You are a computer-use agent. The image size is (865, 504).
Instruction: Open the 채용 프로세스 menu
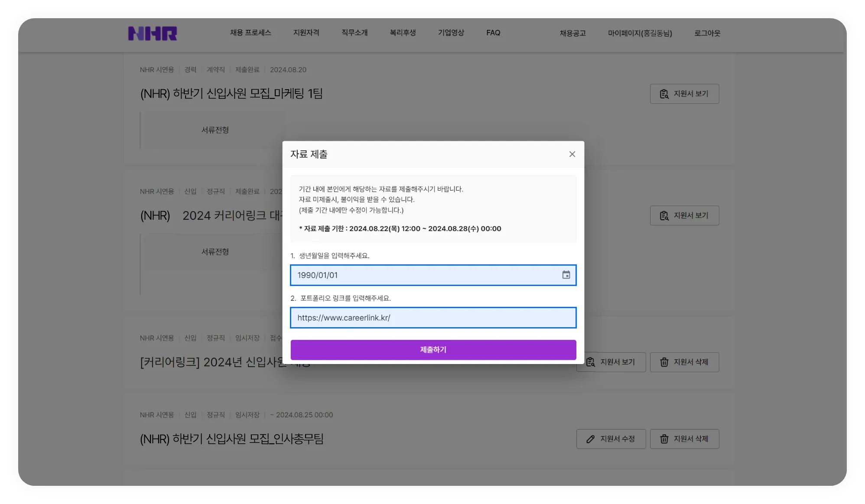pyautogui.click(x=250, y=33)
